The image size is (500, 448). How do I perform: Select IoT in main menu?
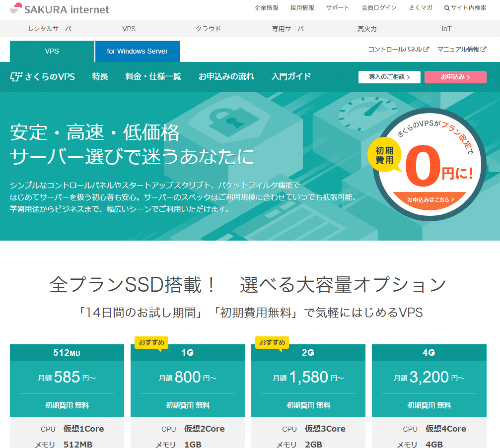pyautogui.click(x=446, y=29)
